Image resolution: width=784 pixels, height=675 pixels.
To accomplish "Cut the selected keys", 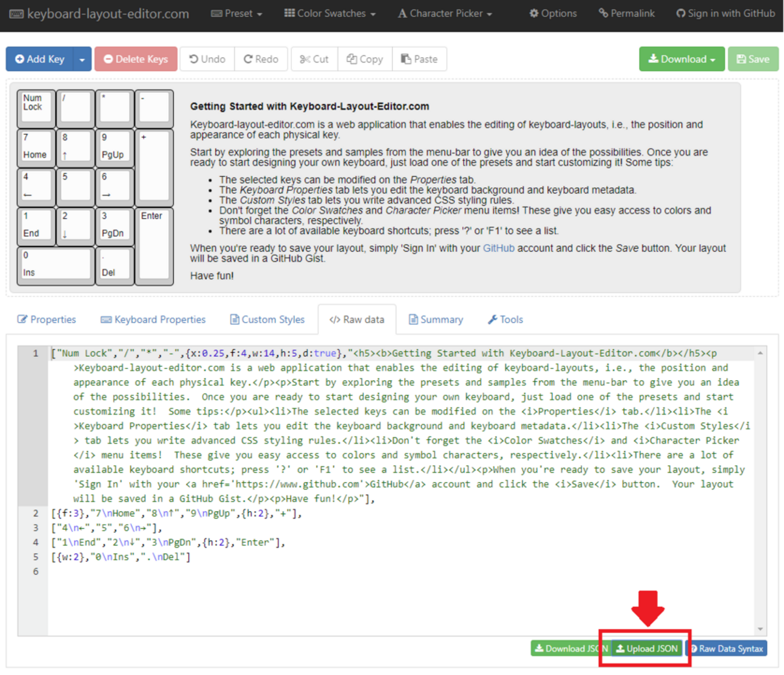I will (314, 59).
